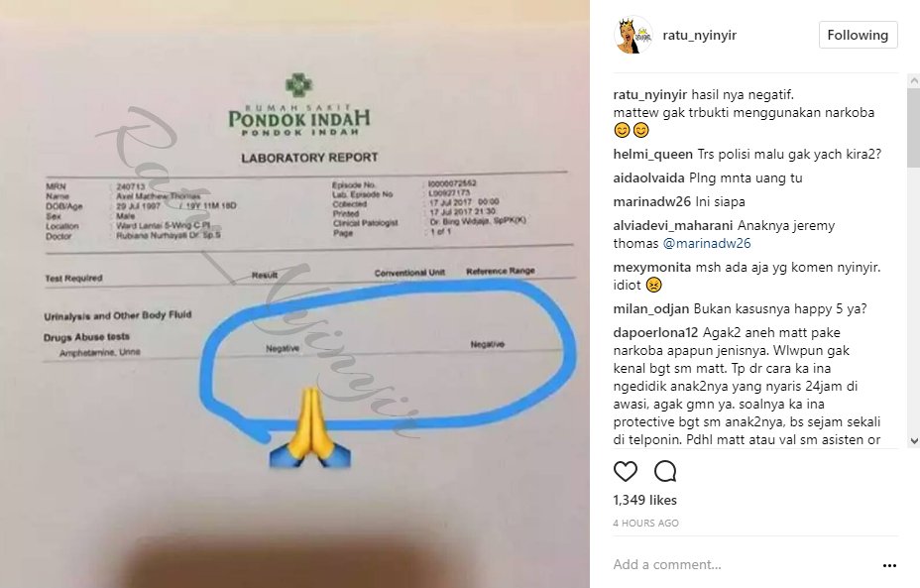Click the Add a comment field
The image size is (920, 588).
click(743, 565)
